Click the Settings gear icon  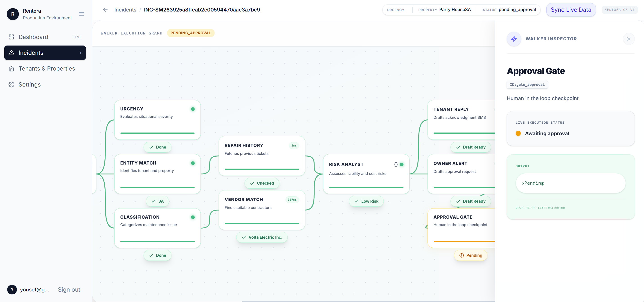point(11,85)
